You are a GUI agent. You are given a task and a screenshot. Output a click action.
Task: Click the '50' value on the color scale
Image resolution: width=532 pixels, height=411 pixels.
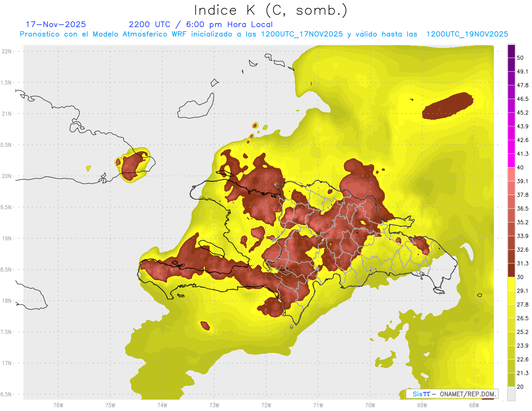point(520,58)
